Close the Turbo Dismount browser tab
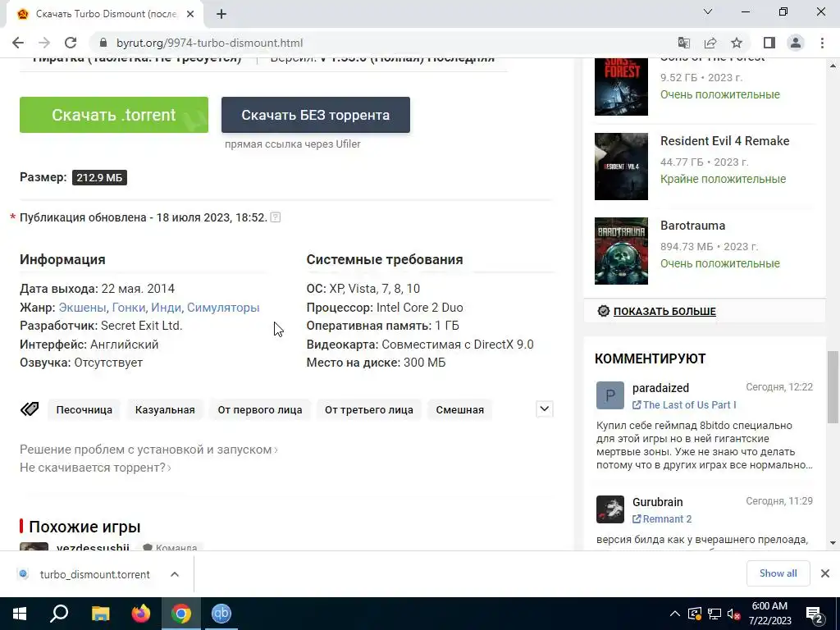The image size is (840, 630). 190,14
